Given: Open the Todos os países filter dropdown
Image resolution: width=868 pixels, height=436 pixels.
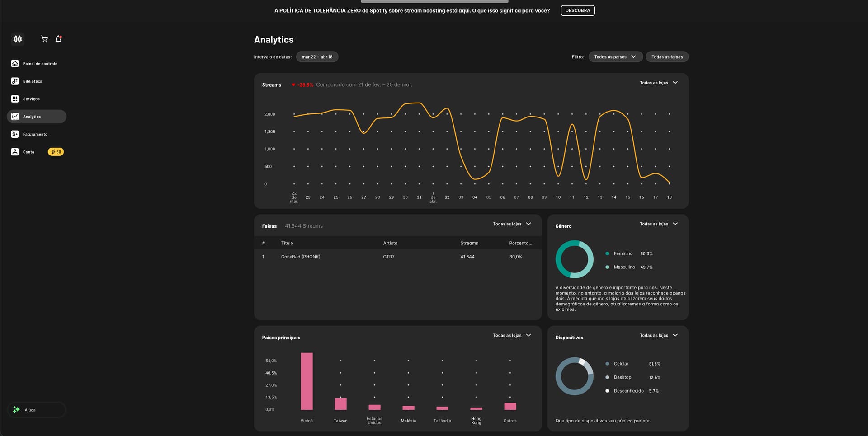Looking at the screenshot, I should 615,57.
